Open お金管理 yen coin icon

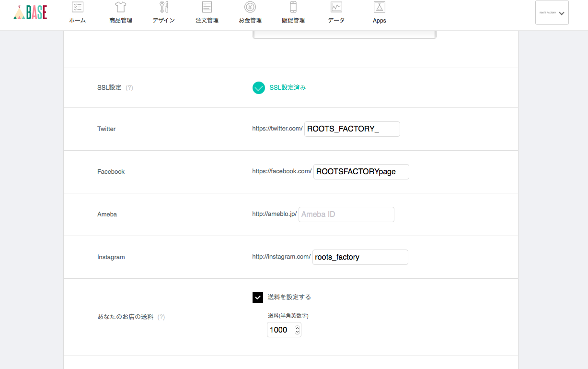(250, 7)
